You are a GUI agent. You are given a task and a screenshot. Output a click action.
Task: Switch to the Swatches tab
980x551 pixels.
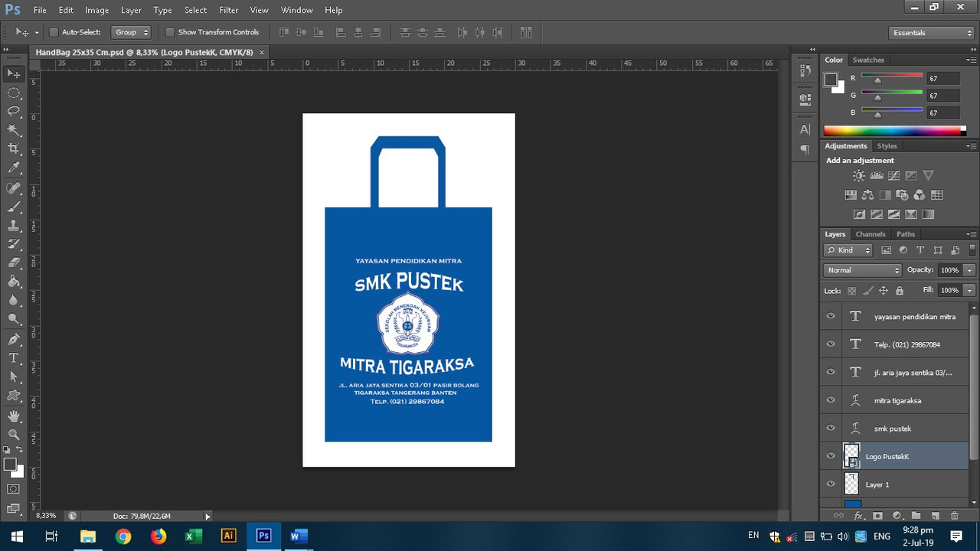868,60
